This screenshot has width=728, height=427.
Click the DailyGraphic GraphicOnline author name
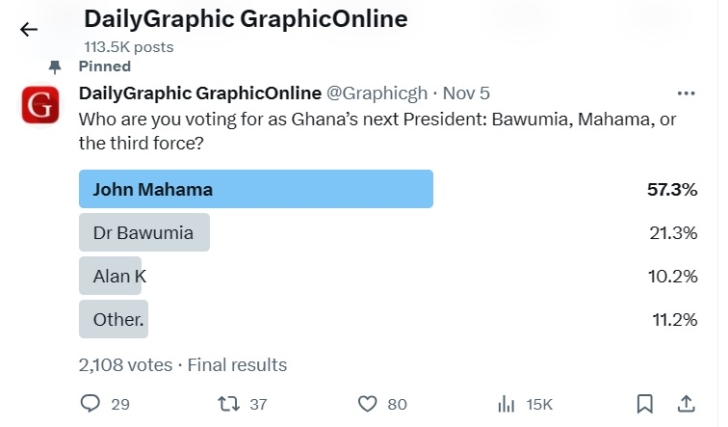200,93
